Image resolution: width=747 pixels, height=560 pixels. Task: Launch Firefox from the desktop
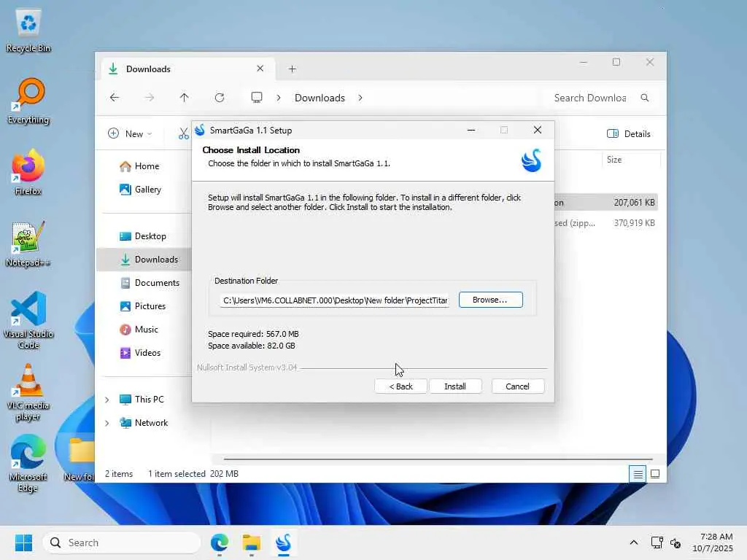point(28,172)
